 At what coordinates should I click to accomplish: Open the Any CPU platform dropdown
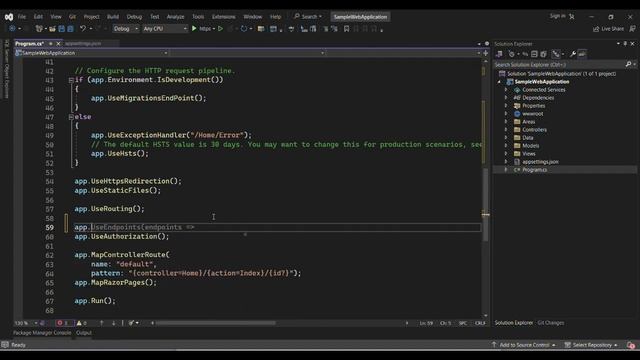[x=165, y=29]
